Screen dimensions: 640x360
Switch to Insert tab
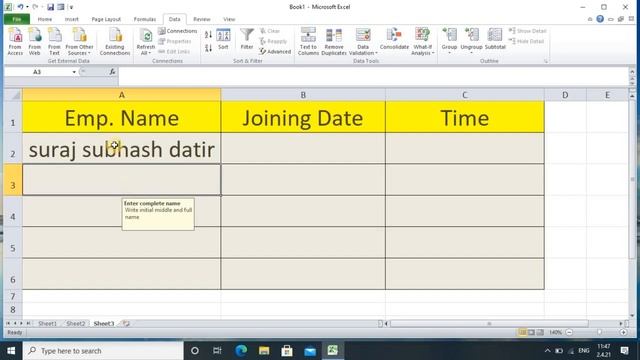(71, 19)
